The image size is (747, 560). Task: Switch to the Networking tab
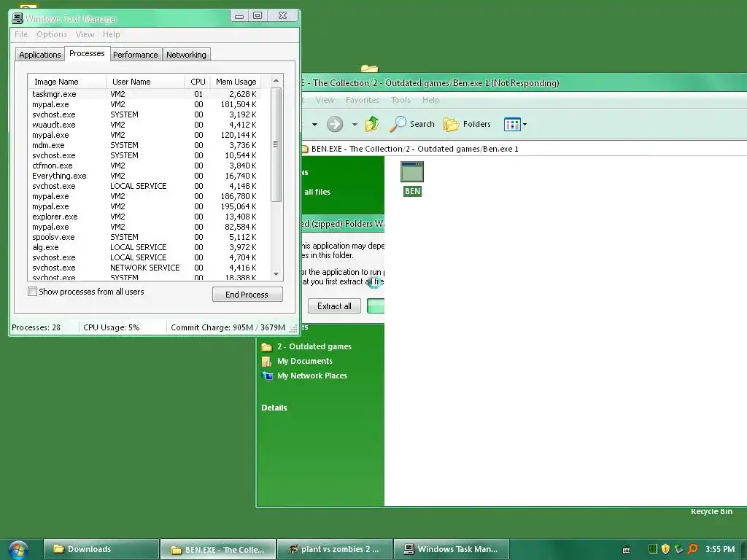point(186,55)
